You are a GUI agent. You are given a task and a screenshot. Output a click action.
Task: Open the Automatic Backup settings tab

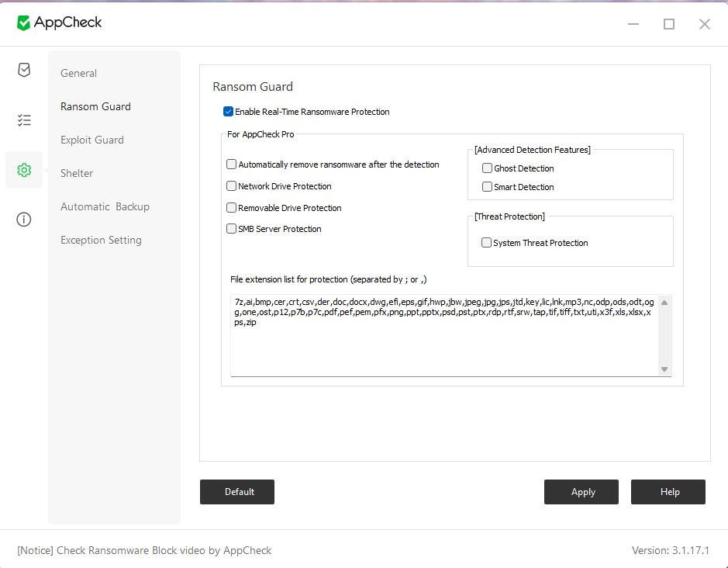(x=105, y=206)
